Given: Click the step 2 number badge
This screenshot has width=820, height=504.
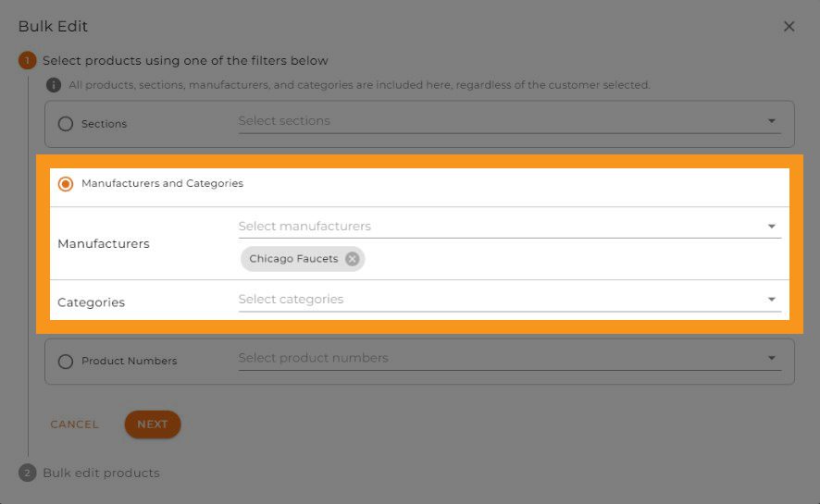Looking at the screenshot, I should click(28, 473).
